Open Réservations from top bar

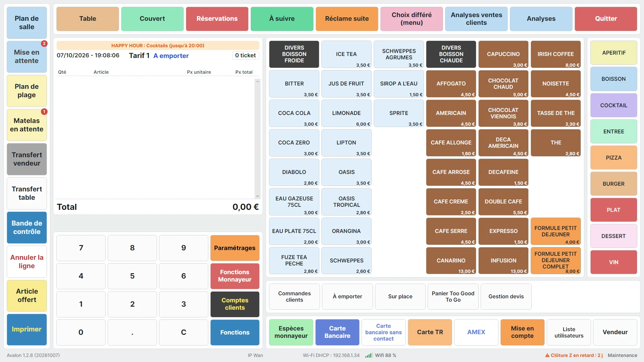[217, 19]
